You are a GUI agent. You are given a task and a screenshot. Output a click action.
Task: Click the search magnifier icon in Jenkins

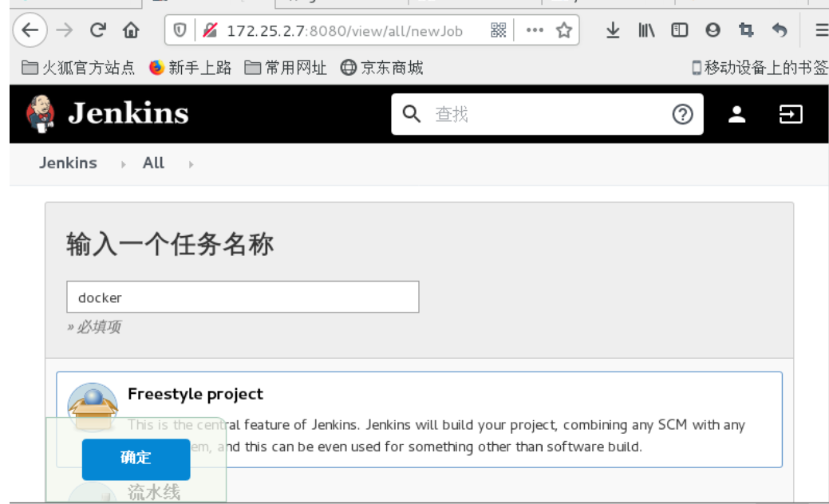(412, 113)
